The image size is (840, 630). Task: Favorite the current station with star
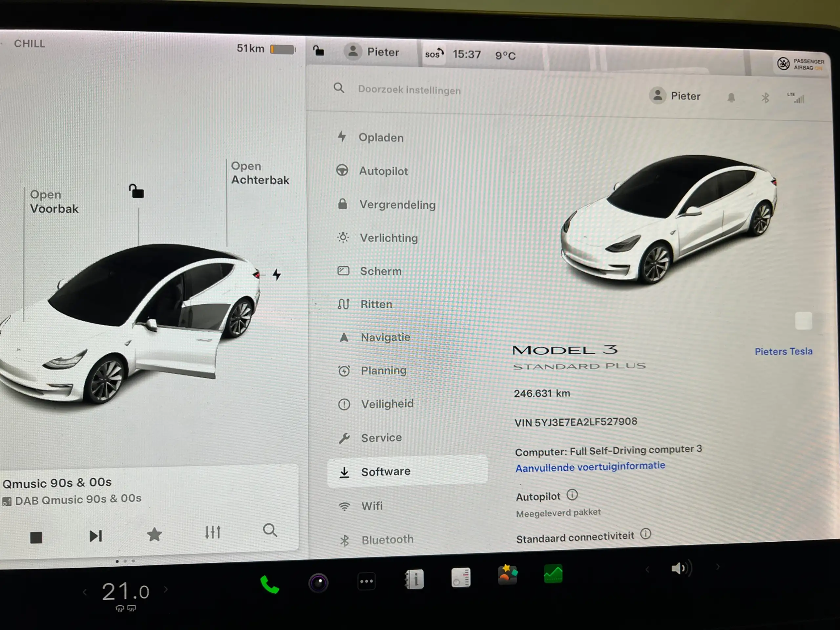[154, 534]
